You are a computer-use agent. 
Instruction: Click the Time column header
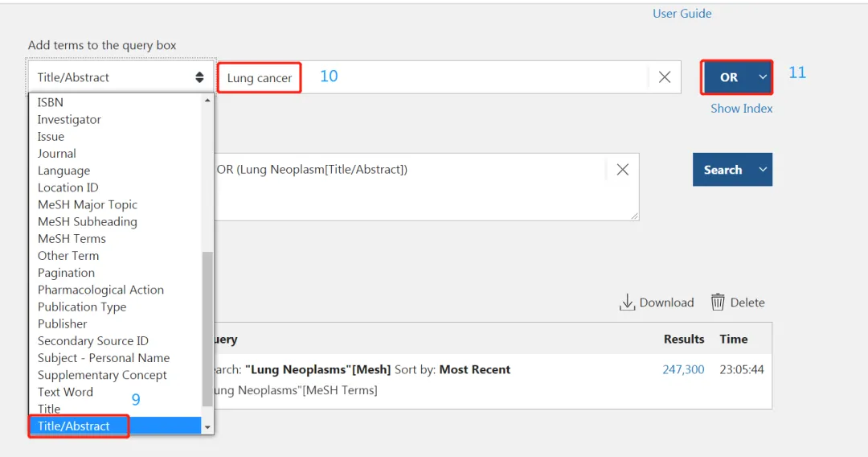pyautogui.click(x=734, y=339)
